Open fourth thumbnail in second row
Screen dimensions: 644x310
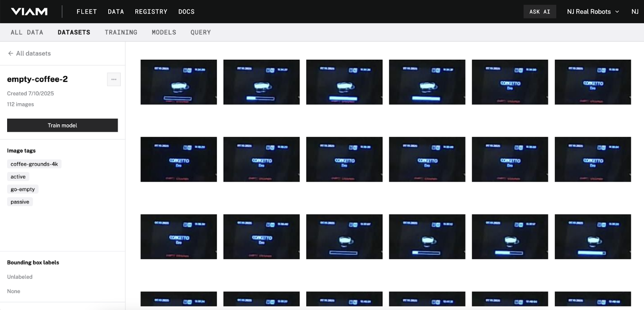[x=427, y=159]
